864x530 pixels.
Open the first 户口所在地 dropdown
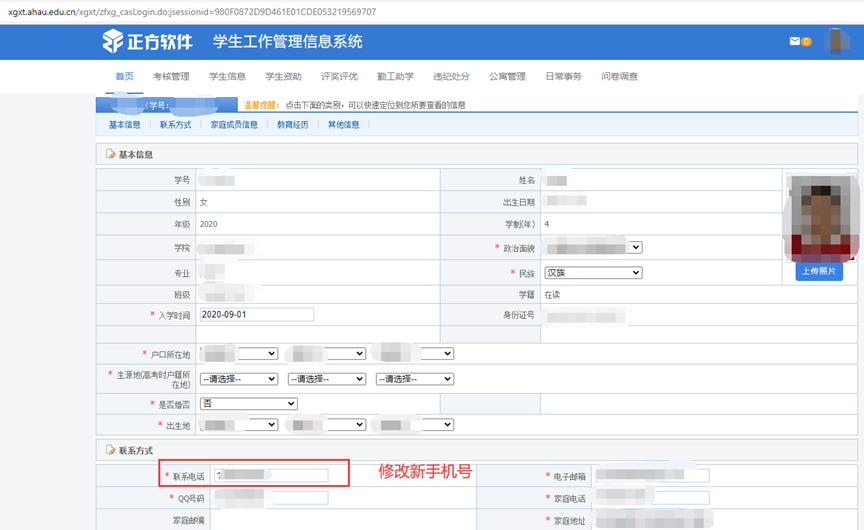click(x=239, y=353)
